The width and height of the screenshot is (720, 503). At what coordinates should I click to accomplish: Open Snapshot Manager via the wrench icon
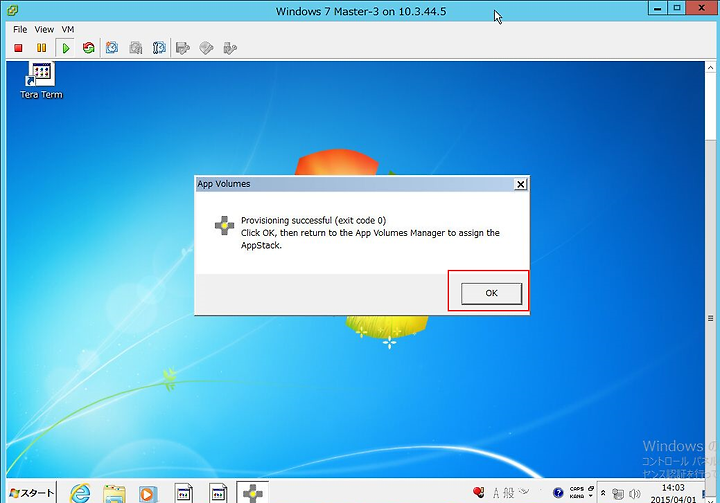(159, 48)
